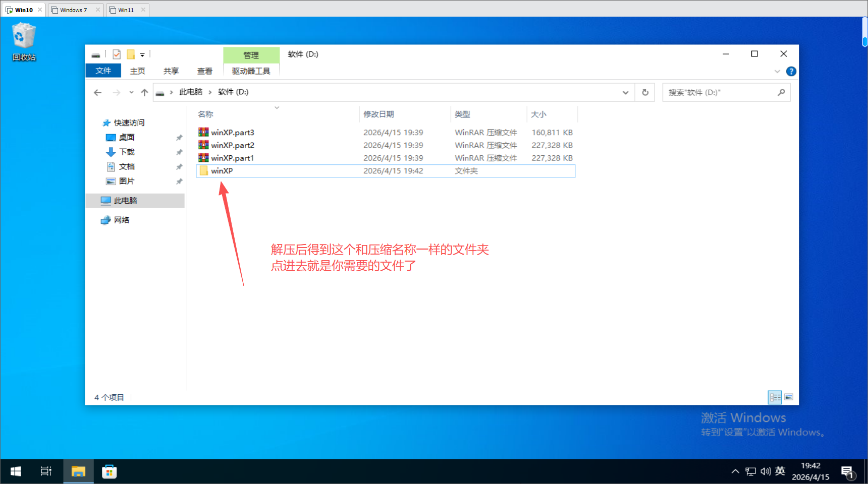Click the 2026/4/15 19:42 date cell
Image resolution: width=868 pixels, height=484 pixels.
(393, 171)
